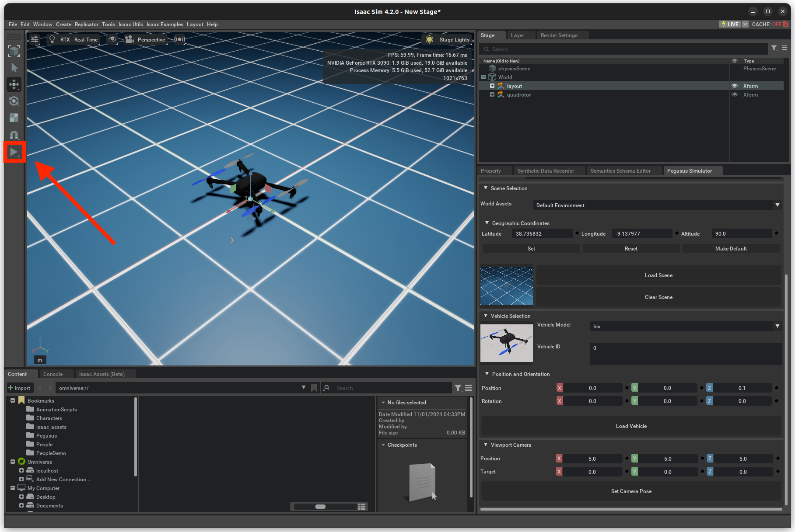Image resolution: width=795 pixels, height=532 pixels.
Task: Toggle the Snap magnet tool
Action: pyautogui.click(x=14, y=135)
